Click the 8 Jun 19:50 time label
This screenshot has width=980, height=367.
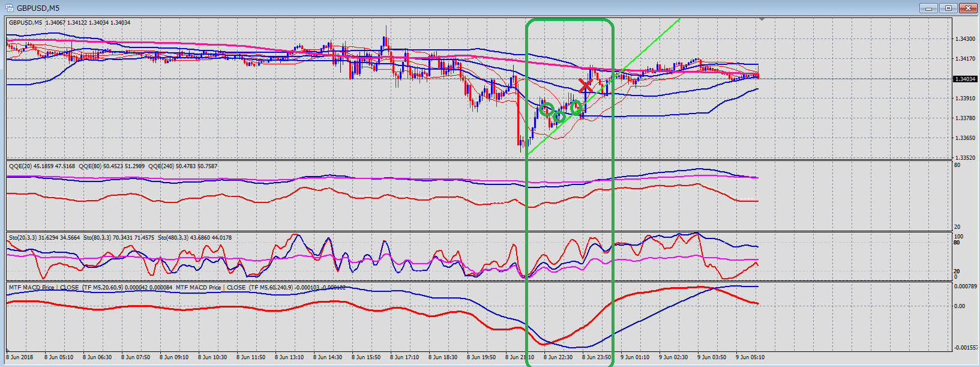pos(481,357)
